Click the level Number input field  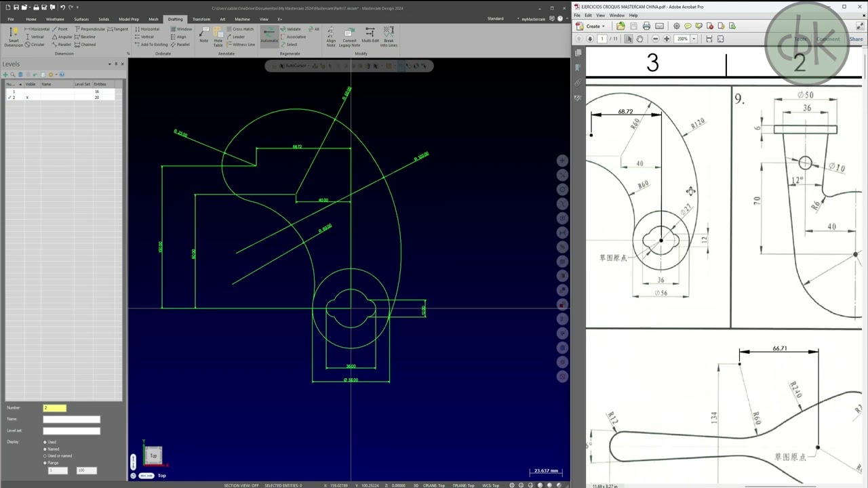[55, 407]
